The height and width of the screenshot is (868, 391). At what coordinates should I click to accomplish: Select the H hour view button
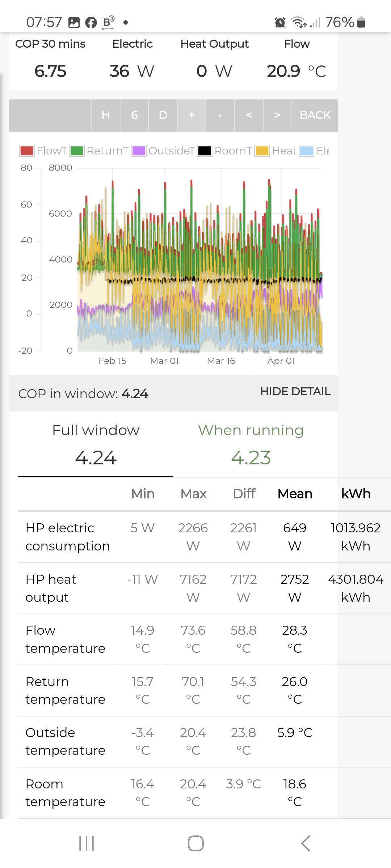click(105, 115)
